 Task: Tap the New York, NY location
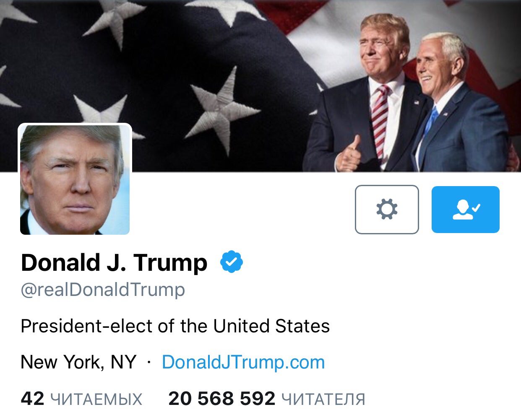pyautogui.click(x=78, y=362)
